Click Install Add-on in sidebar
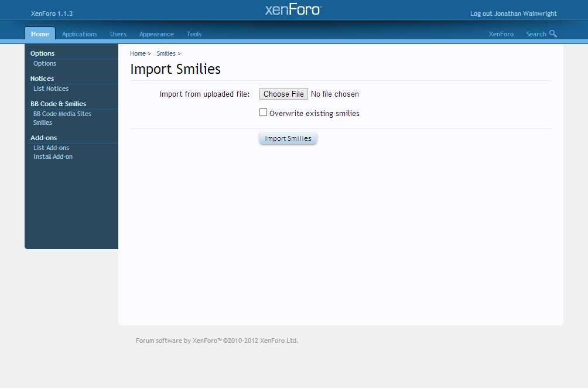The height and width of the screenshot is (388, 588). 53,156
